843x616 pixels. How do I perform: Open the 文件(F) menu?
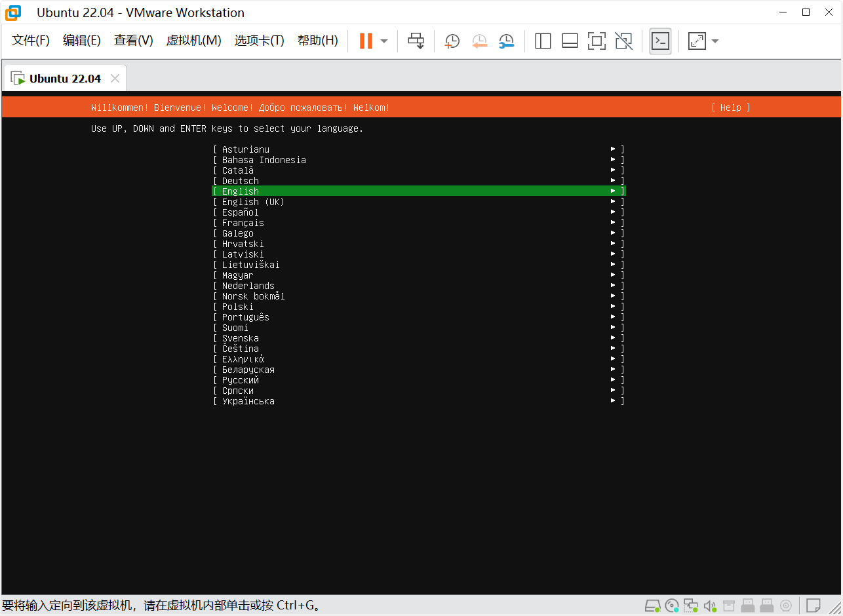tap(31, 41)
